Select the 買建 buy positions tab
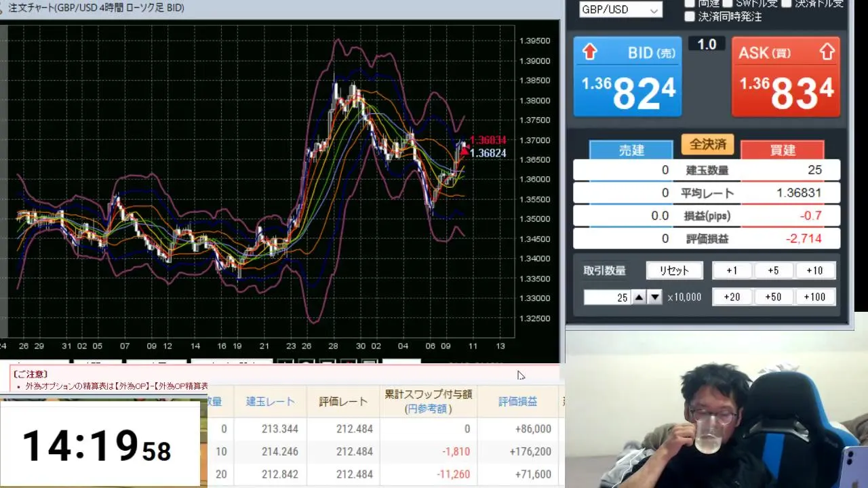Image resolution: width=868 pixels, height=488 pixels. (x=783, y=150)
